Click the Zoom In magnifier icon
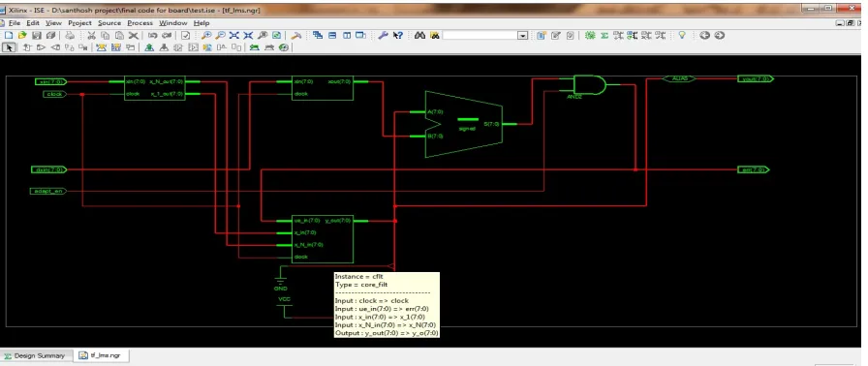This screenshot has width=868, height=366. pos(206,36)
